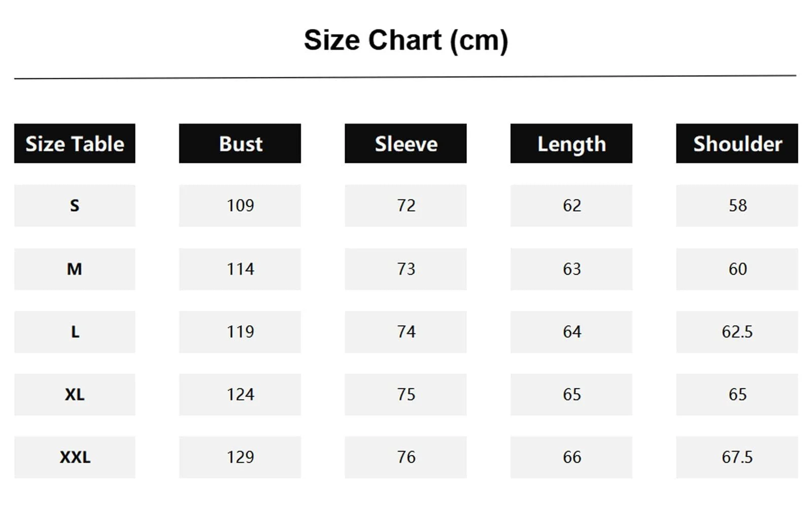Select the Bust column header
The image size is (812, 528).
pos(240,144)
